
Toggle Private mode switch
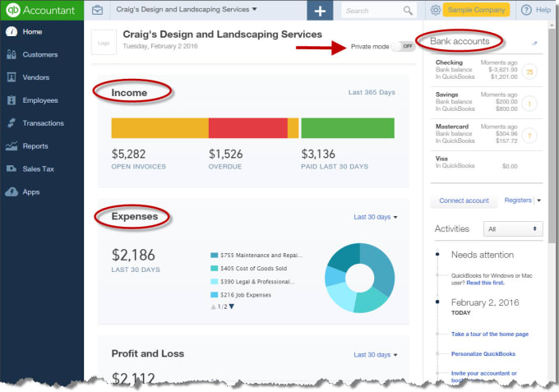coord(404,46)
